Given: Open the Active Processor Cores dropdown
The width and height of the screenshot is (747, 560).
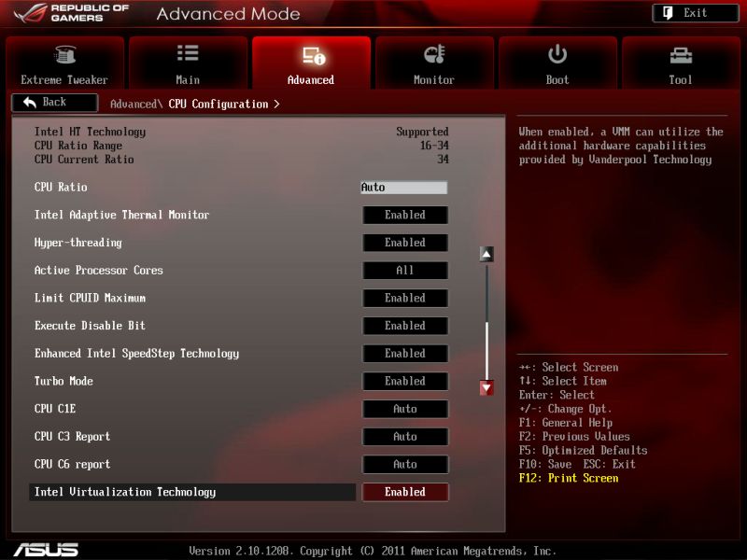Looking at the screenshot, I should pyautogui.click(x=404, y=271).
